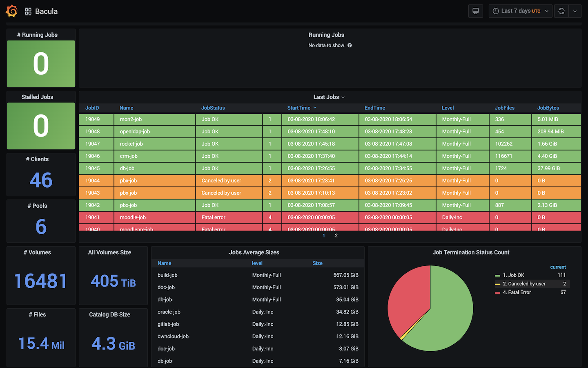
Task: Click the dashboards grid icon beside Bacula
Action: [28, 11]
